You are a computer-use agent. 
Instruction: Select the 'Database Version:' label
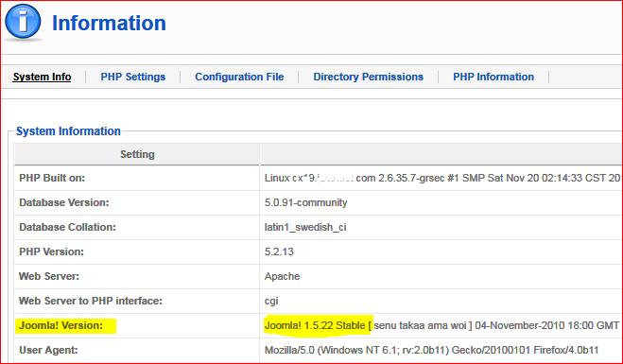64,202
